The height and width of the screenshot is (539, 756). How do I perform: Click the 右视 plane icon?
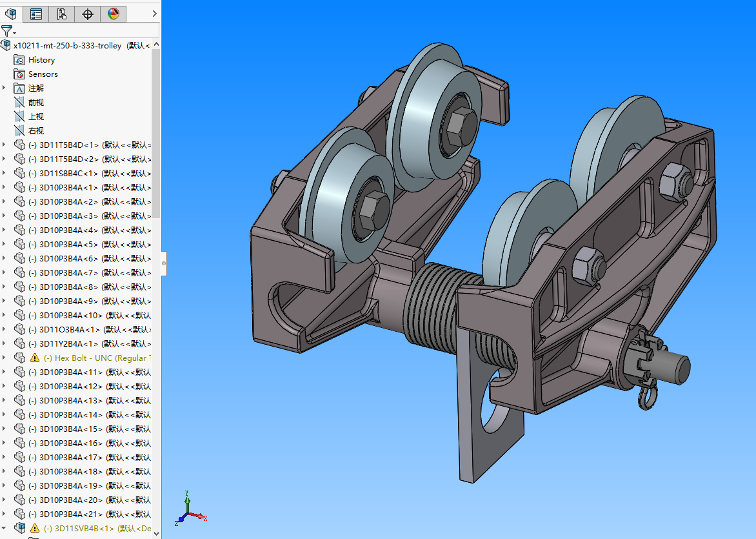[19, 130]
